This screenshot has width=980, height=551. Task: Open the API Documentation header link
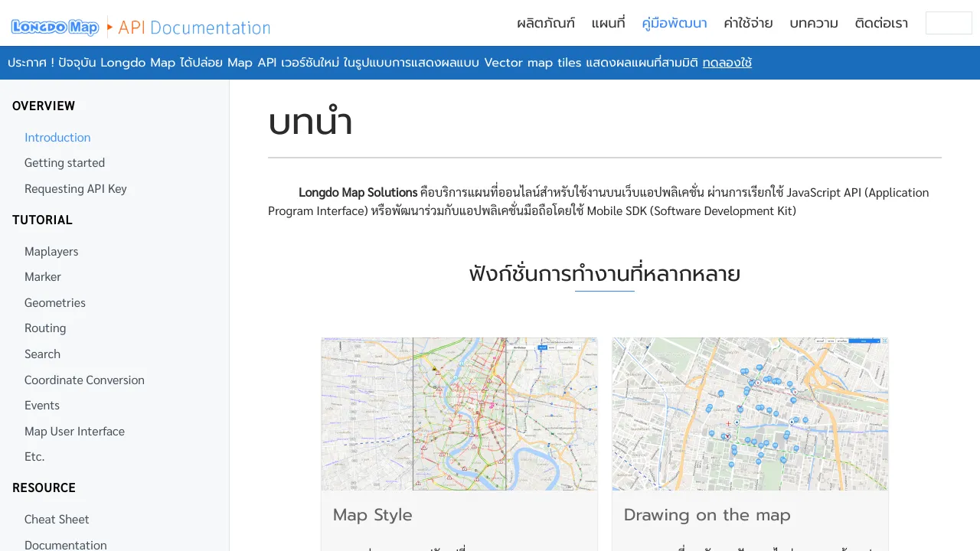pyautogui.click(x=194, y=28)
